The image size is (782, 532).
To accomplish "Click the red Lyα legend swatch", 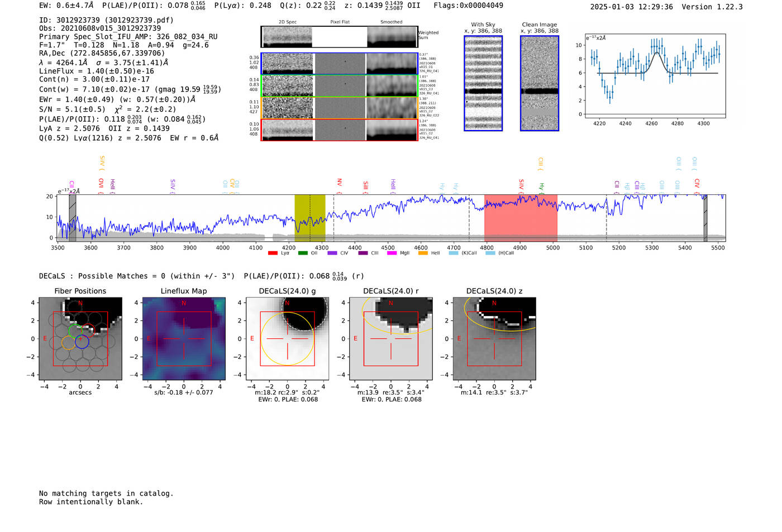I will click(273, 253).
